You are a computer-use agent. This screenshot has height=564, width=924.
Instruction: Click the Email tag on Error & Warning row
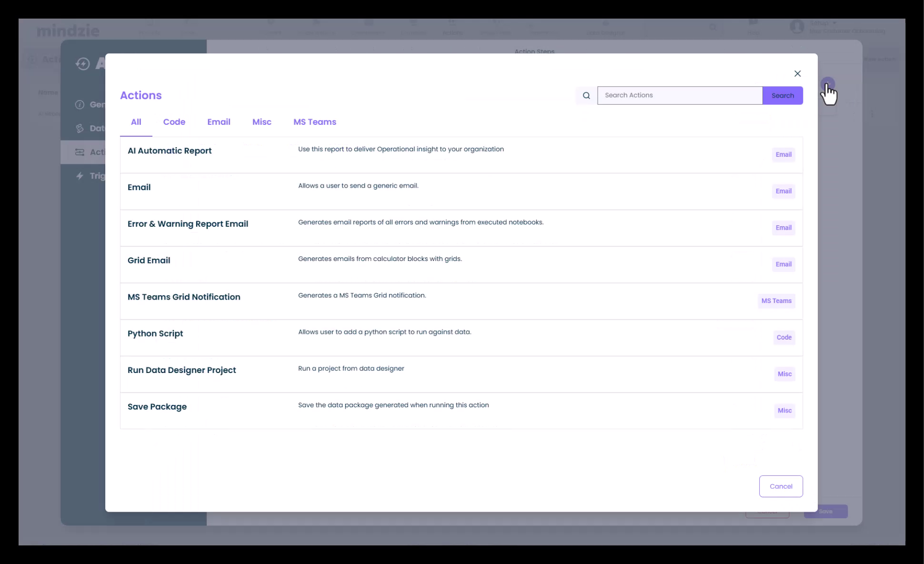tap(783, 228)
